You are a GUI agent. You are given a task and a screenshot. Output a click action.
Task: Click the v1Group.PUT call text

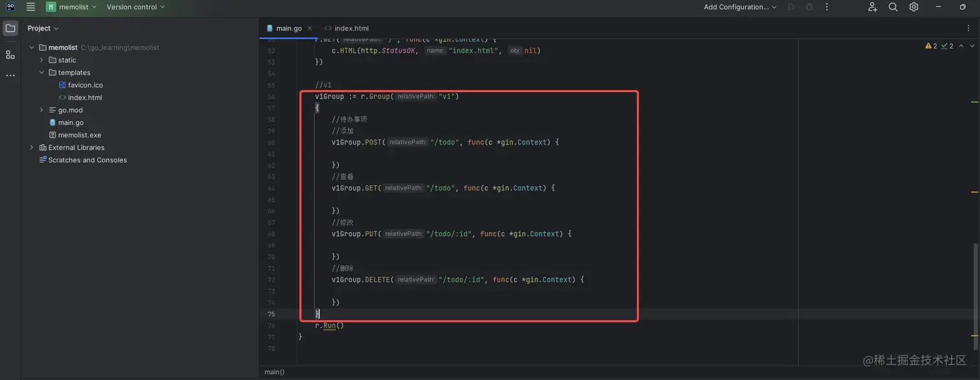(356, 234)
